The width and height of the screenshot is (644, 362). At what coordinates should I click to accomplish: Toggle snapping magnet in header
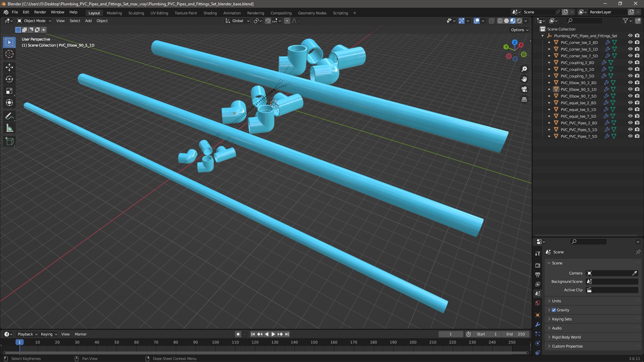click(268, 21)
